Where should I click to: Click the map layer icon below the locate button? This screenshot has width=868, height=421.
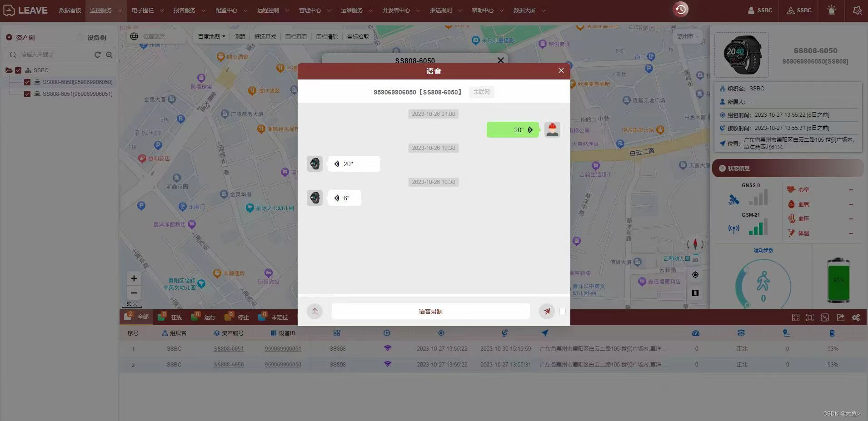coord(695,293)
